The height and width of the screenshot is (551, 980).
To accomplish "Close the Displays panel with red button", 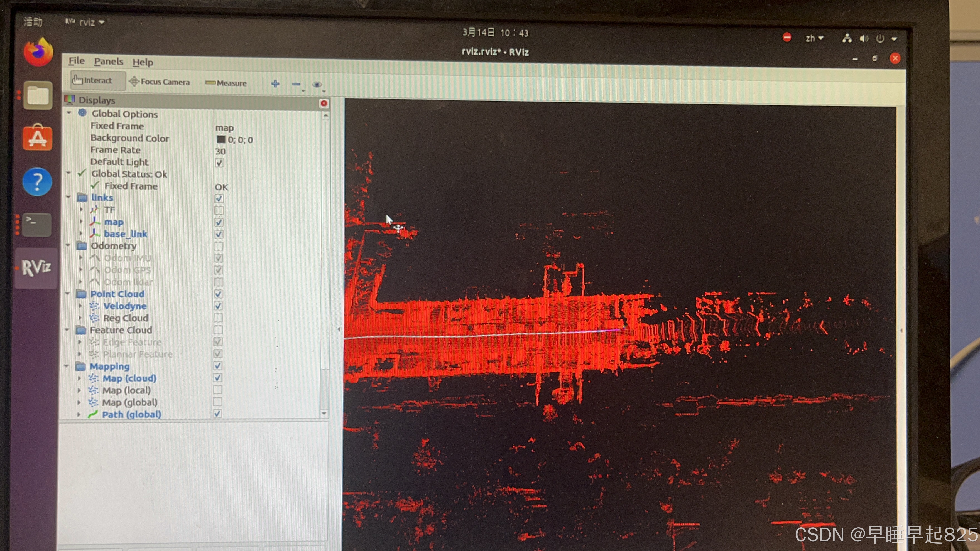I will [x=324, y=103].
